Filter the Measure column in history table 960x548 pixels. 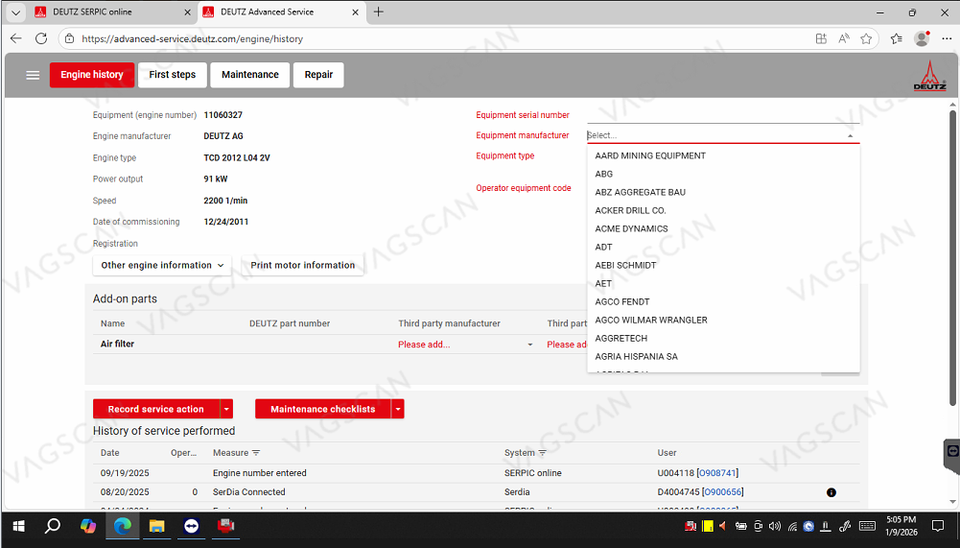[257, 453]
